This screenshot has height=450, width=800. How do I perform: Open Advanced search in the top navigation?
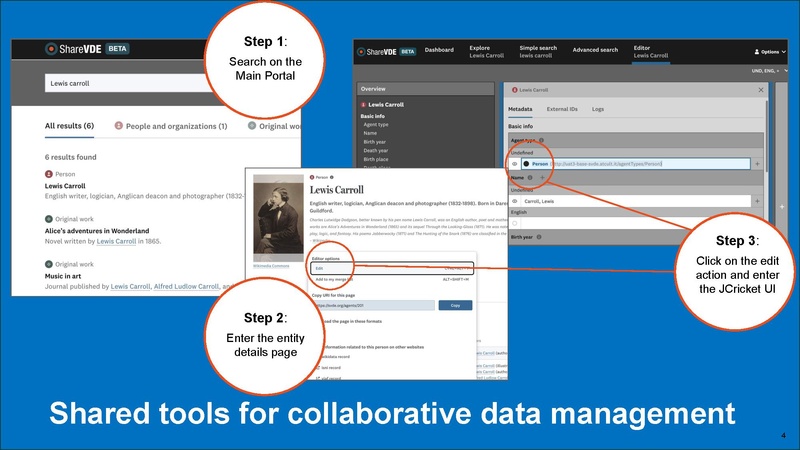tap(595, 50)
